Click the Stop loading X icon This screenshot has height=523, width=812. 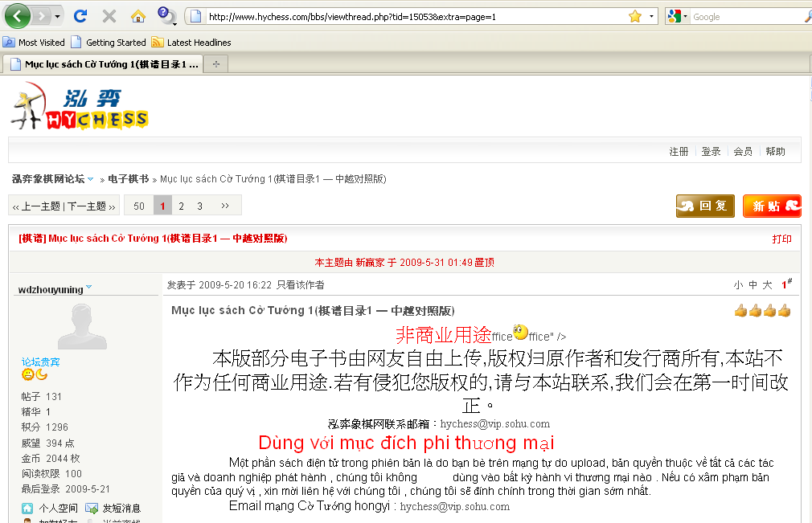[x=109, y=16]
